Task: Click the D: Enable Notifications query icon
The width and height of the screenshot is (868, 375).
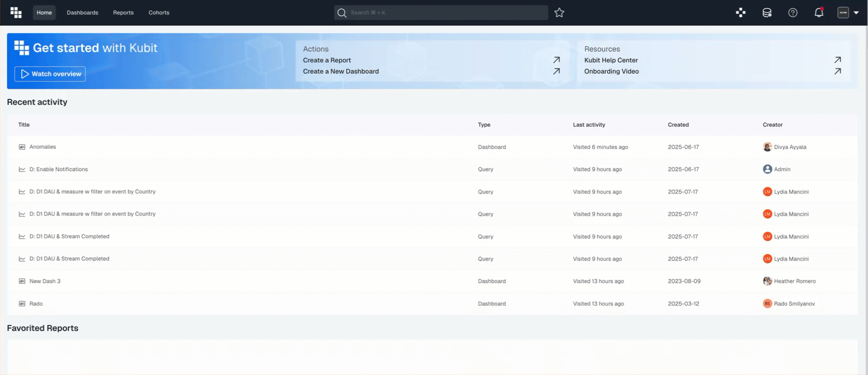Action: click(x=22, y=169)
